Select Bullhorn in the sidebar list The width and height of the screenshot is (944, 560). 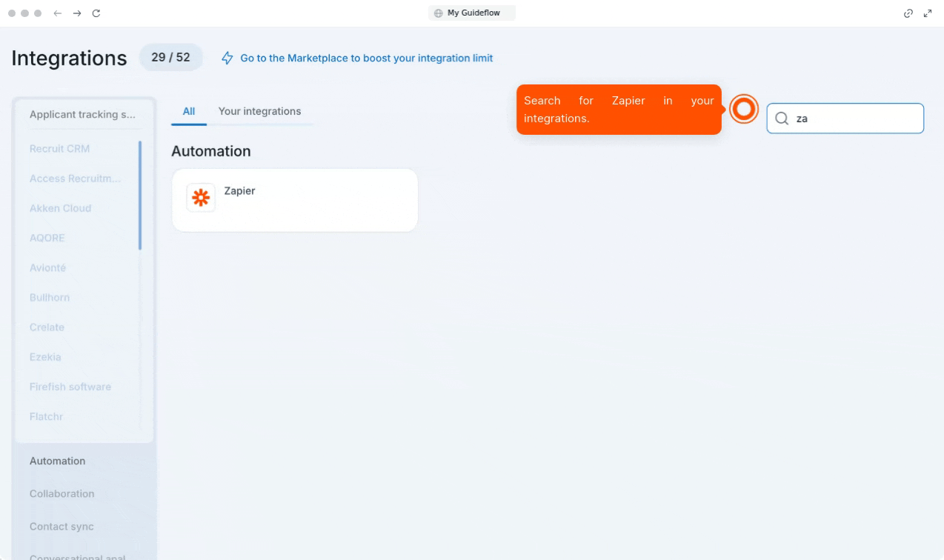click(50, 297)
